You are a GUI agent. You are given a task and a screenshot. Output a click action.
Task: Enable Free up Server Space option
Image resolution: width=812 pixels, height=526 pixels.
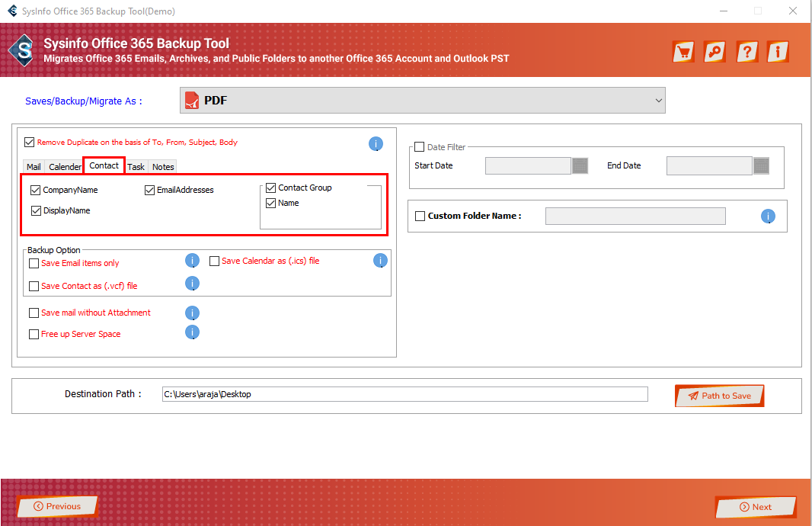tap(34, 334)
